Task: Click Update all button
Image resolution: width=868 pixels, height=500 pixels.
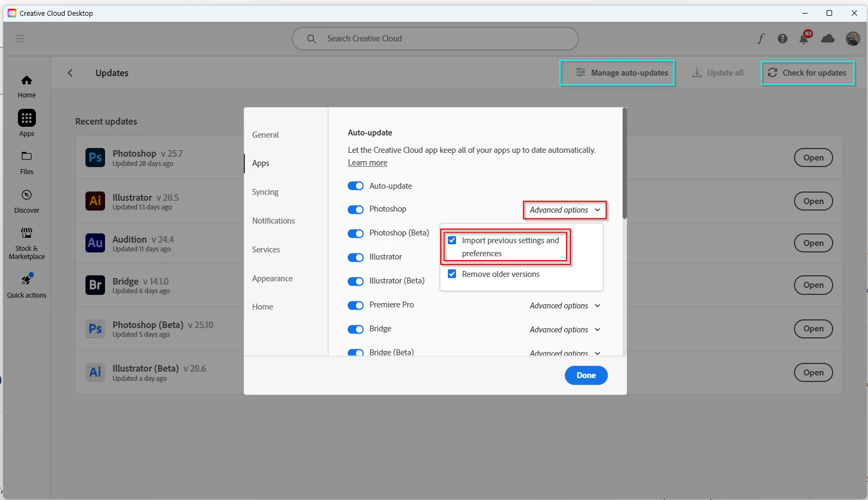Action: click(x=717, y=73)
